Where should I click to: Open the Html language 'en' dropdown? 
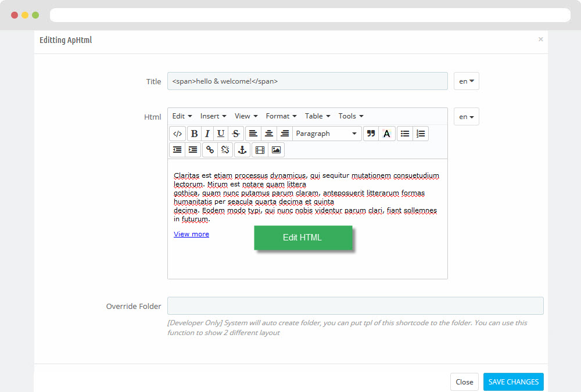(x=467, y=117)
